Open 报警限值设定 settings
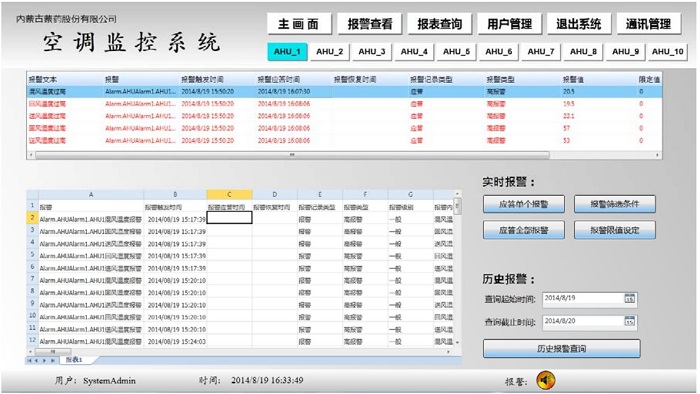 click(x=615, y=230)
